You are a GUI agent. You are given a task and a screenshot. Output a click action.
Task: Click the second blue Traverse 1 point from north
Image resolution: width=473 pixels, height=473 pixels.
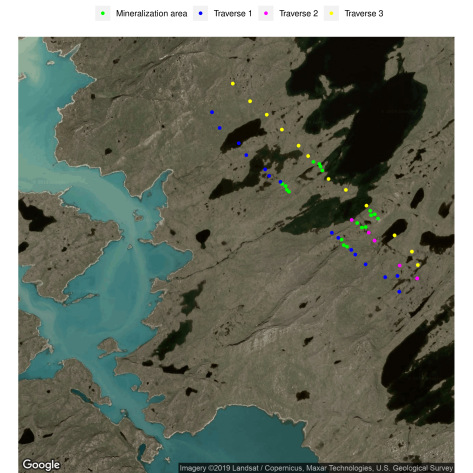pyautogui.click(x=220, y=128)
